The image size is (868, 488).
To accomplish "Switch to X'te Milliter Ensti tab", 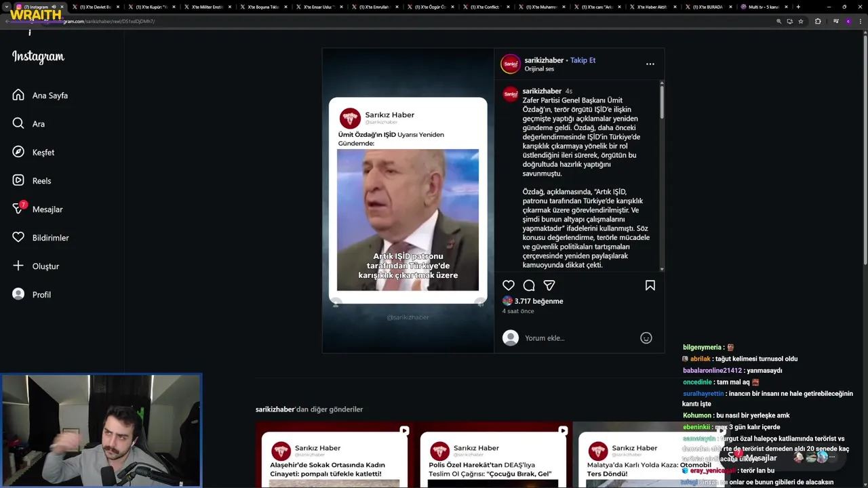I will click(x=207, y=7).
